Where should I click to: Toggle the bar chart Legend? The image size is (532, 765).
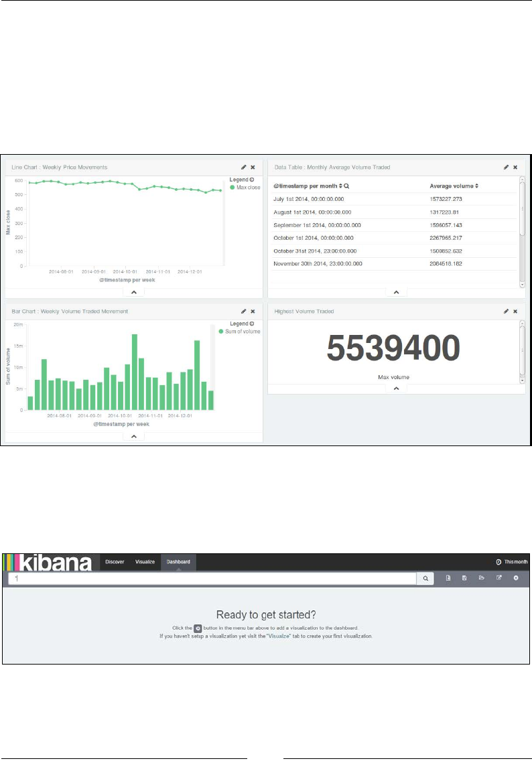pos(242,324)
